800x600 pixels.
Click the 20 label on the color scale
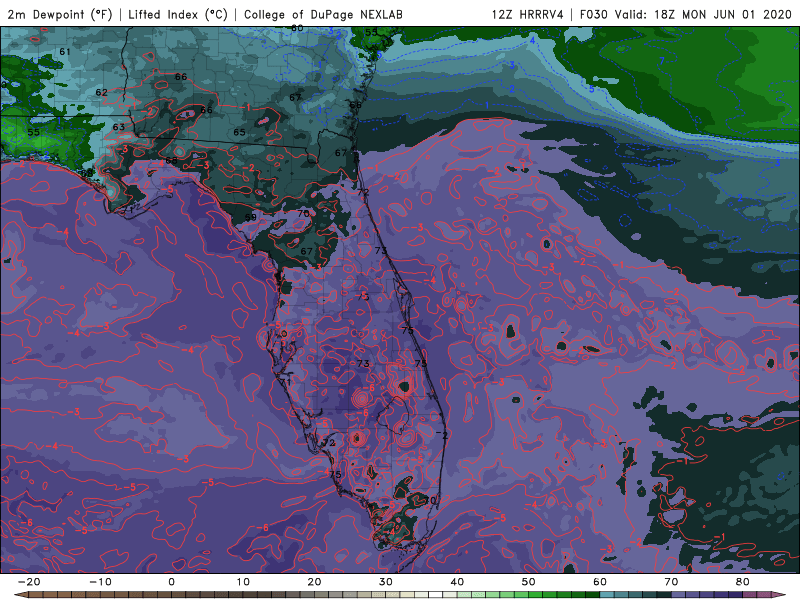[x=314, y=582]
